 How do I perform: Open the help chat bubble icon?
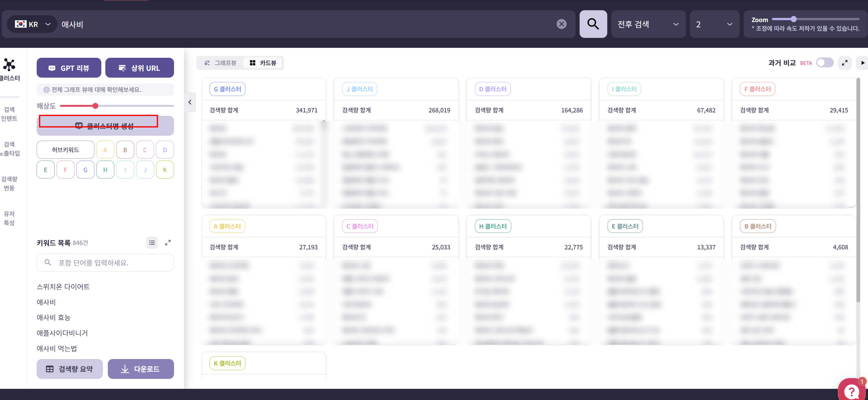(x=852, y=391)
